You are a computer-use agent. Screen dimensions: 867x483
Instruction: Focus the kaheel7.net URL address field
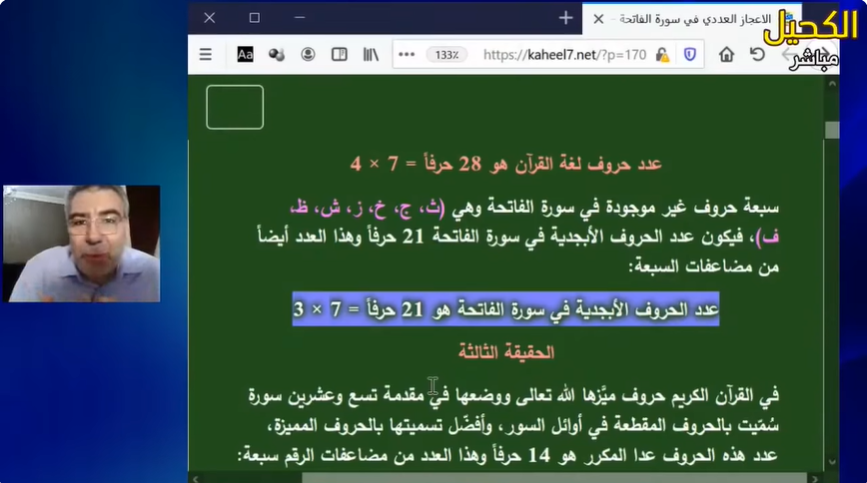(x=565, y=55)
